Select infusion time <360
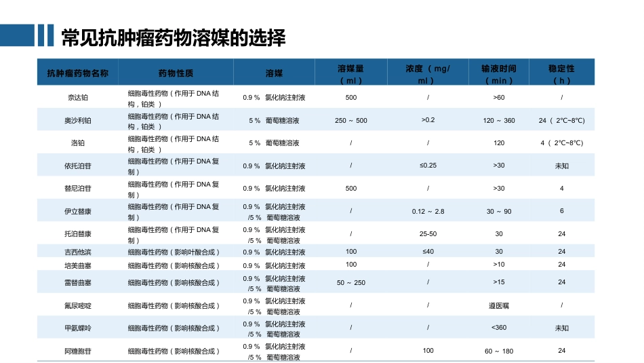 [x=499, y=327]
